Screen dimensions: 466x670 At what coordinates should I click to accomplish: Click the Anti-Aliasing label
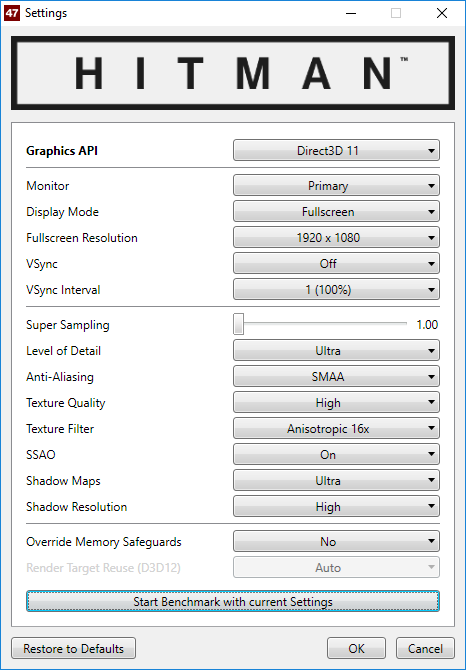click(x=60, y=377)
